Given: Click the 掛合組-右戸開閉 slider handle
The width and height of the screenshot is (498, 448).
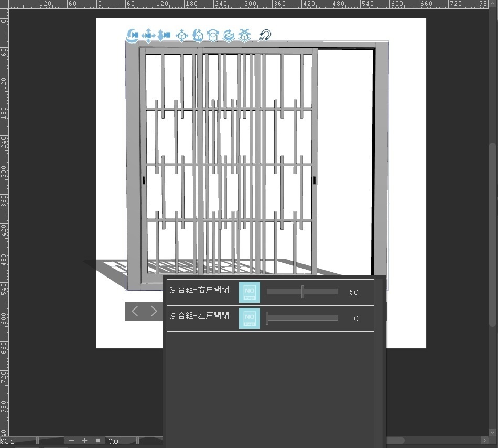Looking at the screenshot, I should click(302, 292).
